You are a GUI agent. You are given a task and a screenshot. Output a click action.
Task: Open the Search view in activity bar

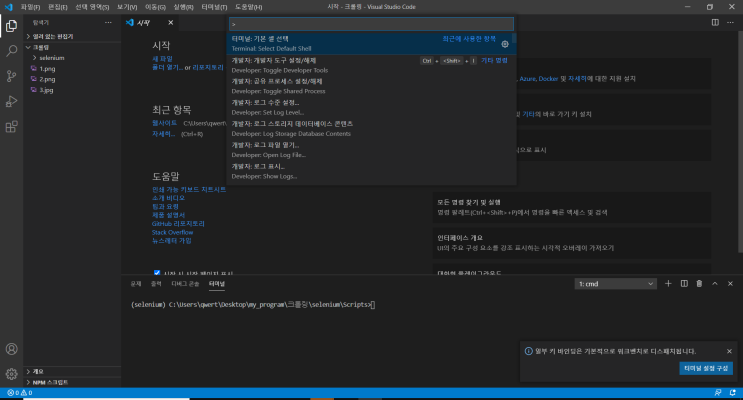coord(11,51)
